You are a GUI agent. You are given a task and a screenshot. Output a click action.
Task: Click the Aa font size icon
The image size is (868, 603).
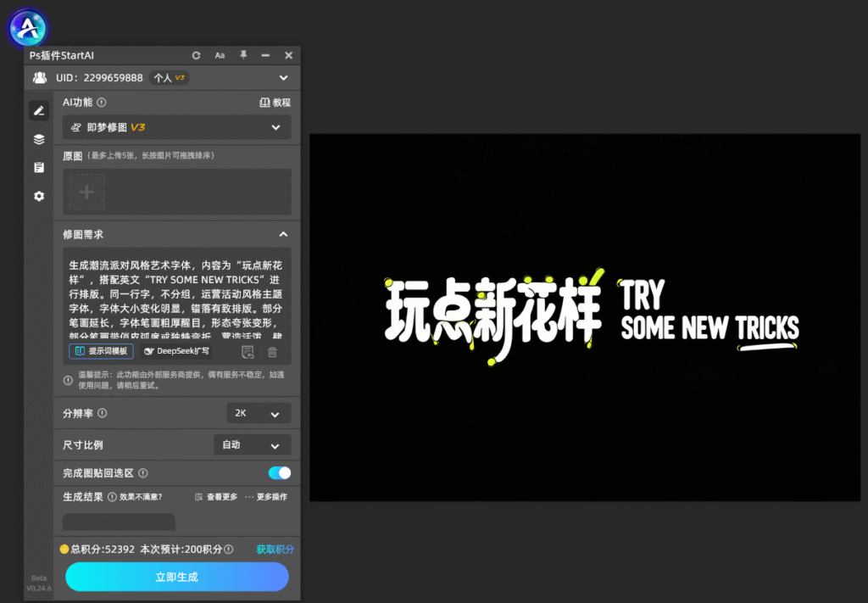pyautogui.click(x=220, y=55)
